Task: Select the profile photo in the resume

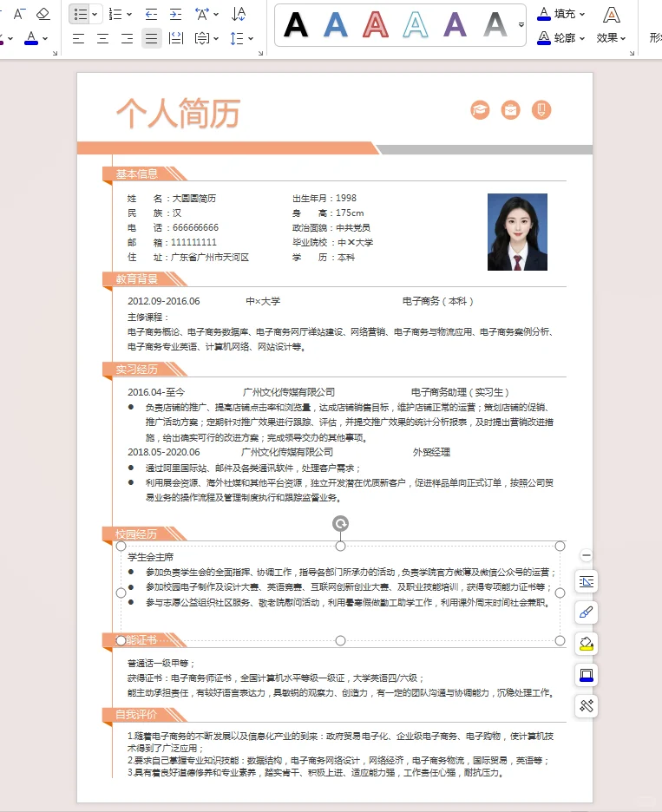Action: click(x=517, y=232)
